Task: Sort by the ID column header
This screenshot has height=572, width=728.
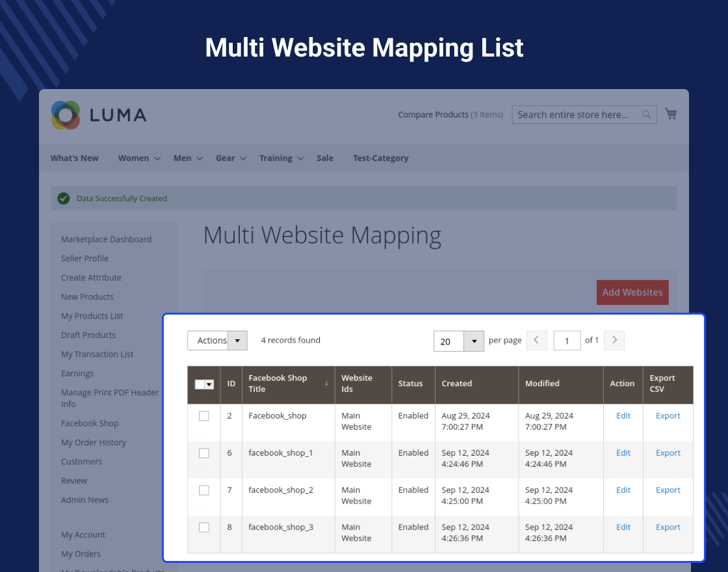Action: [x=231, y=384]
